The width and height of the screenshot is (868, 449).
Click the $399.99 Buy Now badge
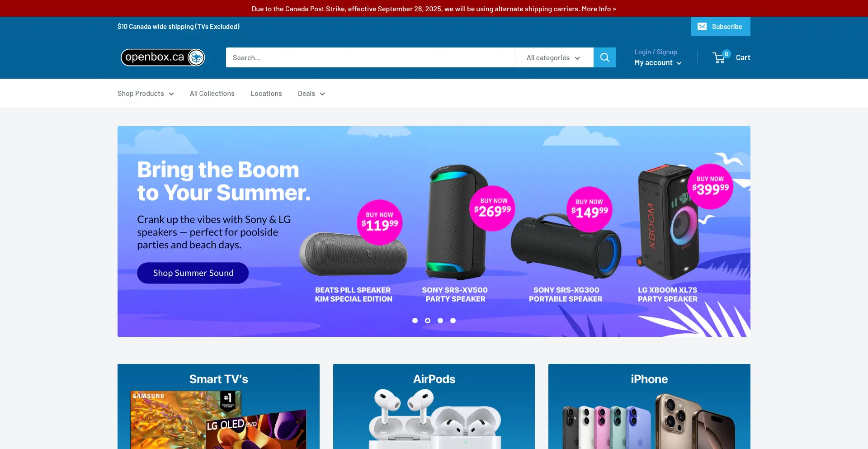[x=710, y=186]
